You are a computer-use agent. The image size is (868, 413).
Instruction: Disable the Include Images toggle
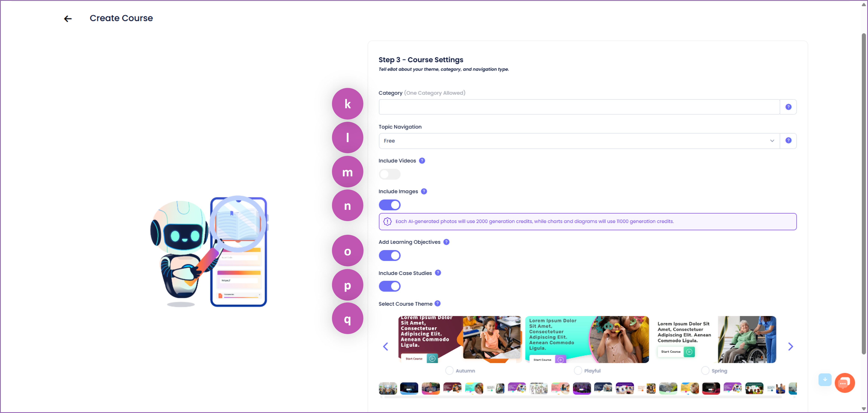[x=390, y=205]
